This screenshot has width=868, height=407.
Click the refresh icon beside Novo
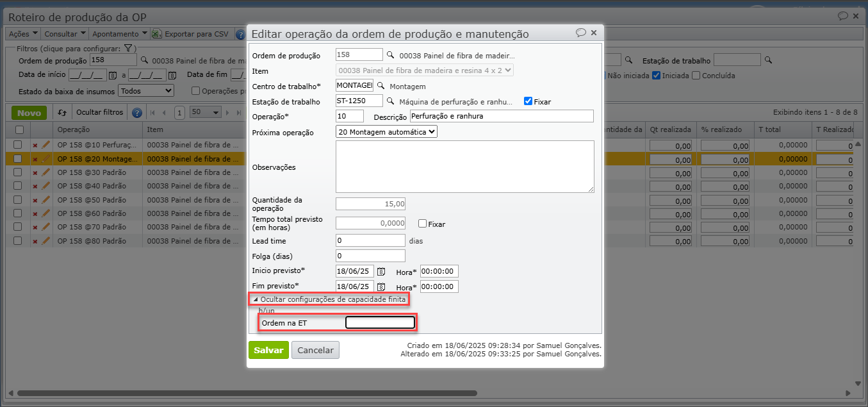62,113
